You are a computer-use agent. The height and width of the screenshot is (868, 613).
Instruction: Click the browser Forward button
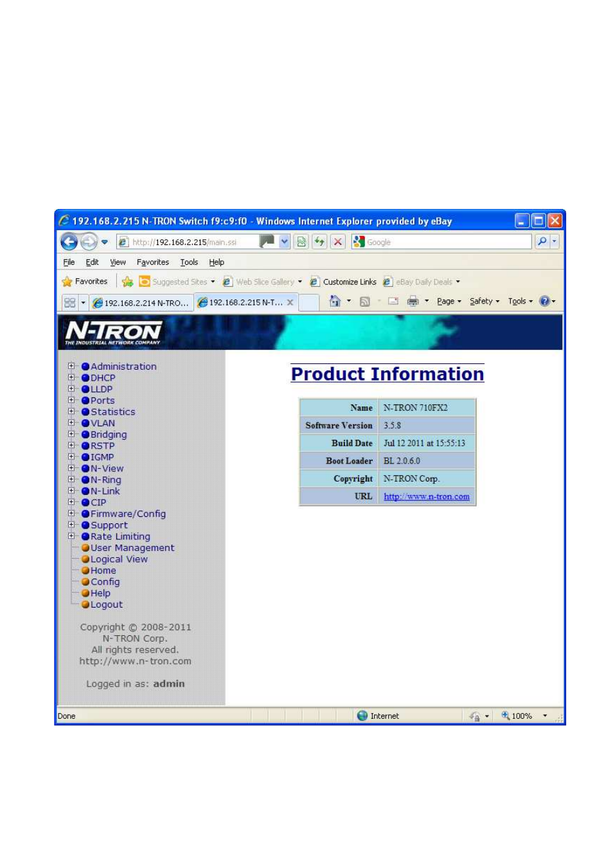(89, 242)
